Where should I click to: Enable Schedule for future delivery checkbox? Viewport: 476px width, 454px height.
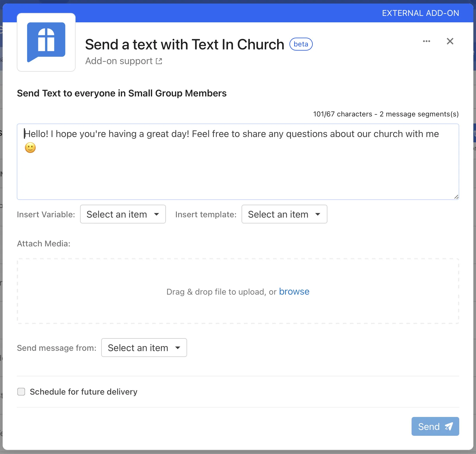point(21,392)
